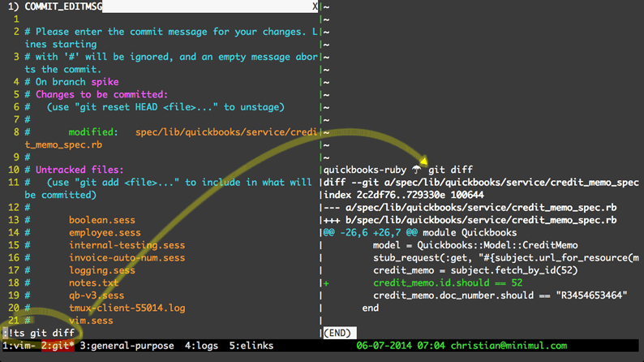Click the time 07:04 in status bar
The width and height of the screenshot is (644, 362).
(x=431, y=346)
